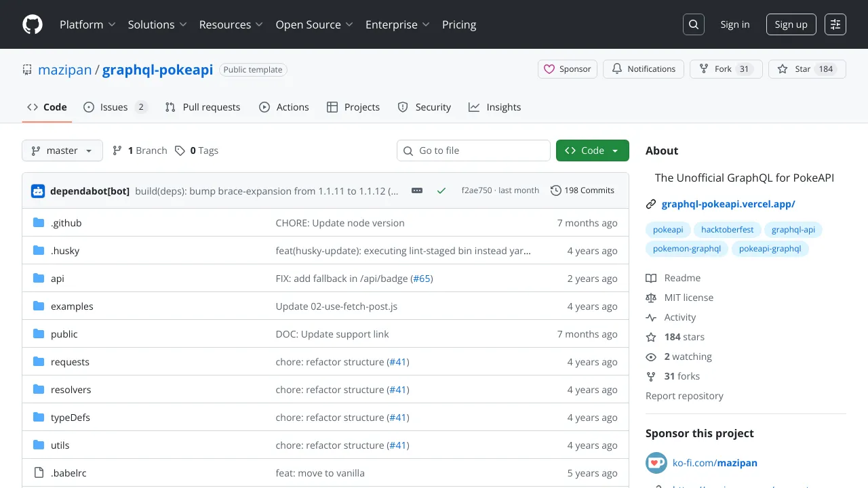Switch to the Actions tab

click(283, 107)
